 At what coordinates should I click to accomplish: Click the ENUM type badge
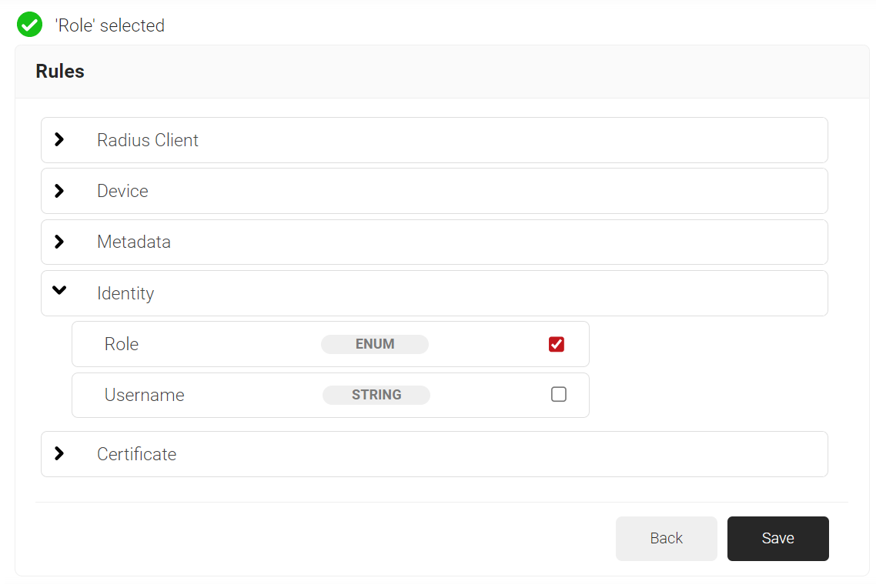pyautogui.click(x=375, y=344)
